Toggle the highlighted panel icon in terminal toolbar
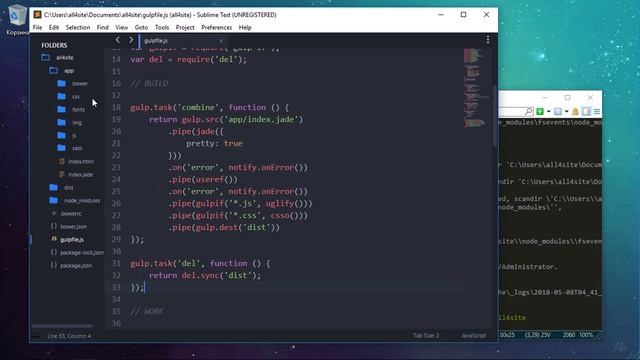Image resolution: width=640 pixels, height=360 pixels. [x=586, y=111]
